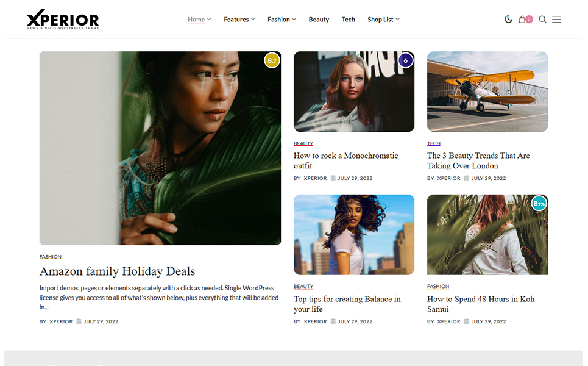Click the 8.7 rating badge
Screen dimensions: 588x366
coord(272,60)
